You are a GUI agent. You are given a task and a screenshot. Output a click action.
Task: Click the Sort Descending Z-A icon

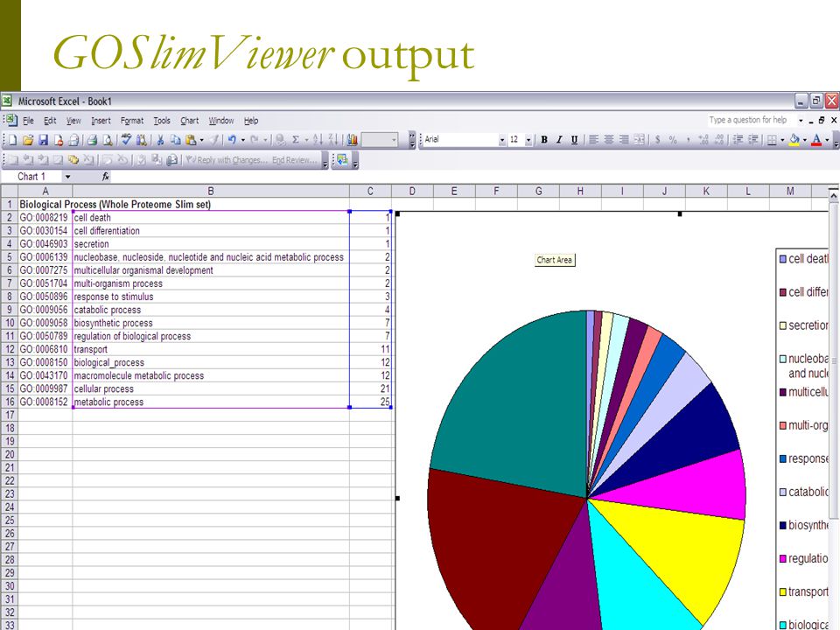(333, 140)
